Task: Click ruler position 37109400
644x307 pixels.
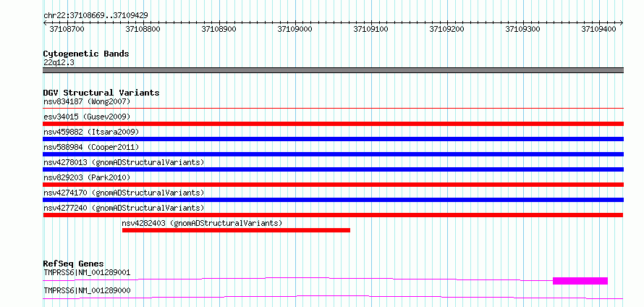Action: 599,29
